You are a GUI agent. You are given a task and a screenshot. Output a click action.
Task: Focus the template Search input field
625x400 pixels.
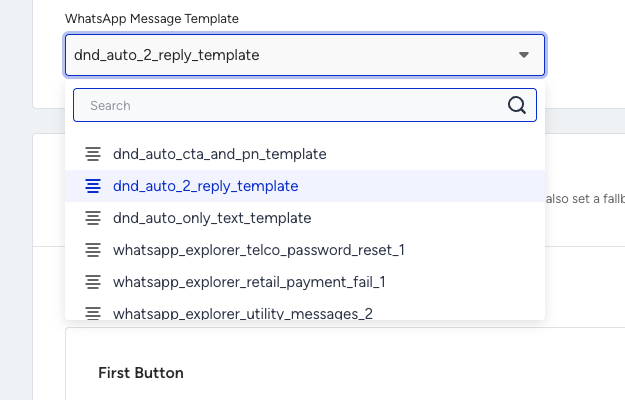click(305, 105)
